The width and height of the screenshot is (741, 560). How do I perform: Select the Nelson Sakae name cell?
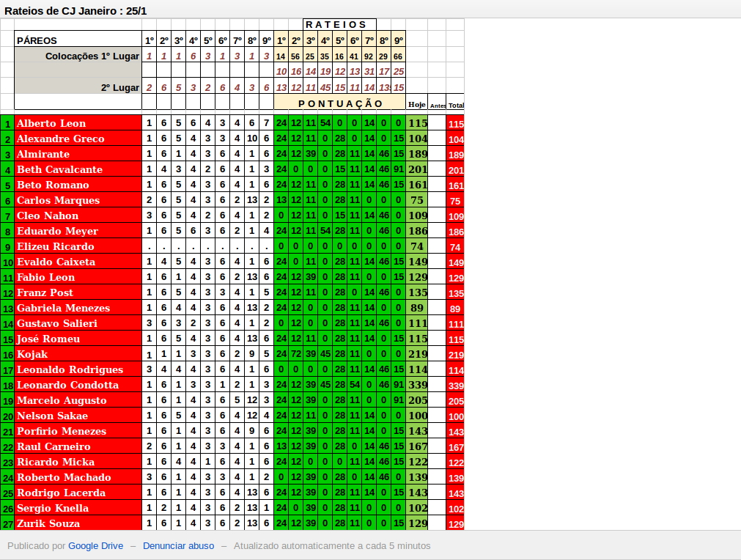point(78,416)
